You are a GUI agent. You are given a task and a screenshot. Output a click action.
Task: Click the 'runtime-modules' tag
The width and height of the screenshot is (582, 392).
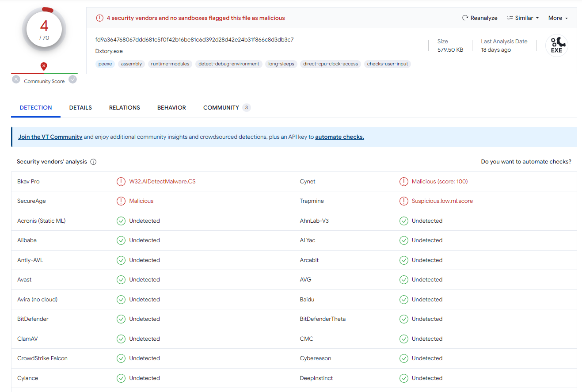[170, 64]
